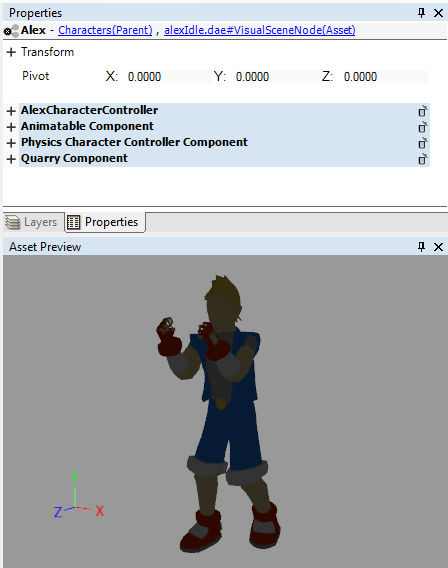Close the Asset Preview panel
The image size is (448, 568).
pyautogui.click(x=438, y=247)
